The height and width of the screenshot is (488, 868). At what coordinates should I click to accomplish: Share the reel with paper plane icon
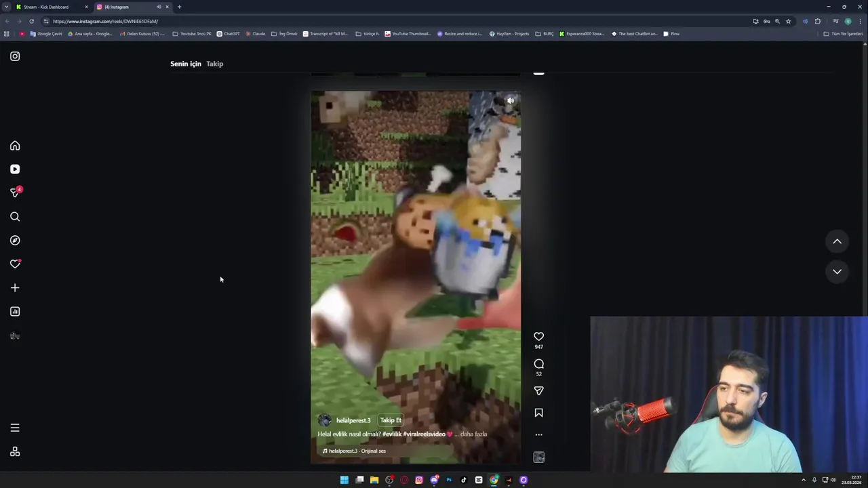pos(538,391)
